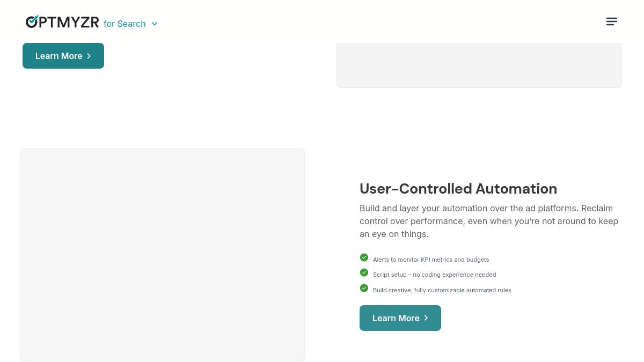The image size is (644, 362).
Task: Click the top-left Learn More button
Action: [x=63, y=56]
